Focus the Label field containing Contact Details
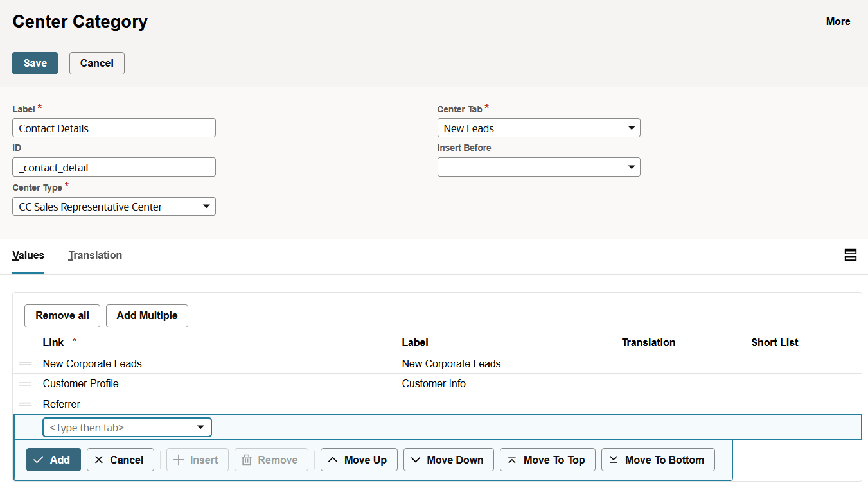This screenshot has height=488, width=868. click(114, 128)
